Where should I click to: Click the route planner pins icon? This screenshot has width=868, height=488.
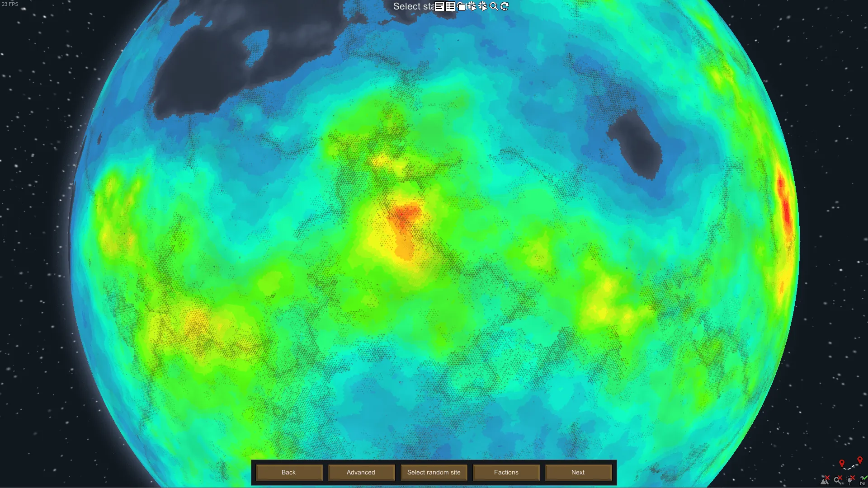tap(850, 463)
